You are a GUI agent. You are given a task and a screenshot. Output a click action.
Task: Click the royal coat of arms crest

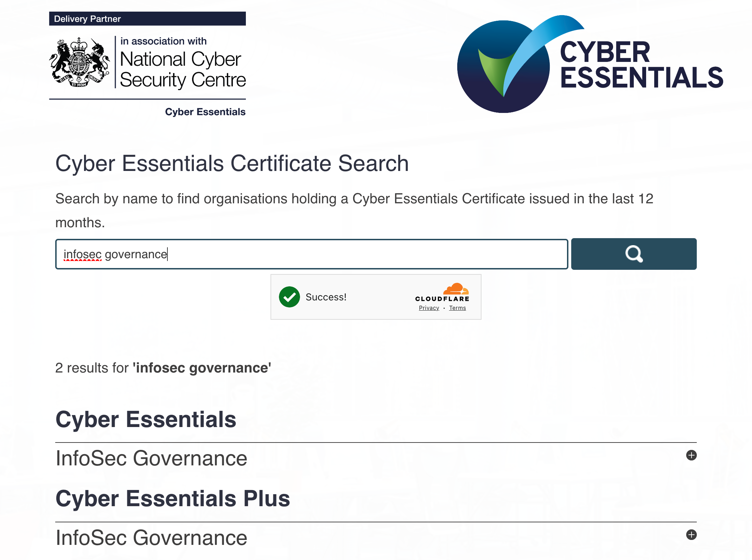[79, 63]
